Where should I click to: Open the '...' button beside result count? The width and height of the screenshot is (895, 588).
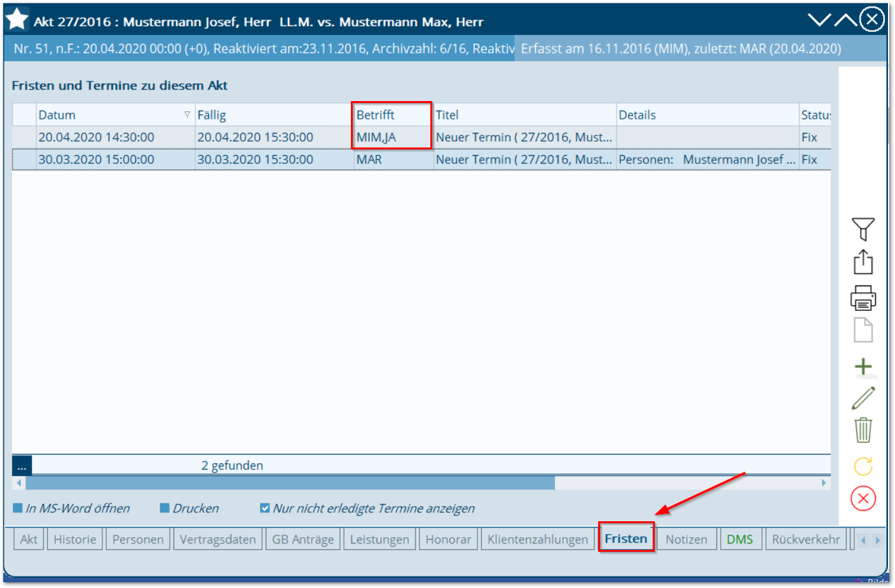click(x=22, y=465)
